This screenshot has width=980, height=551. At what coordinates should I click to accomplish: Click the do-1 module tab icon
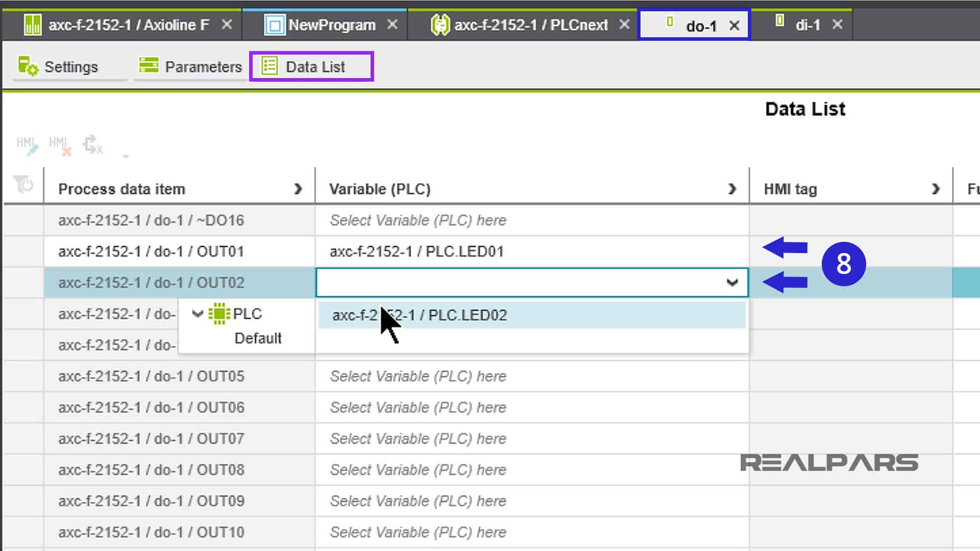click(x=670, y=22)
